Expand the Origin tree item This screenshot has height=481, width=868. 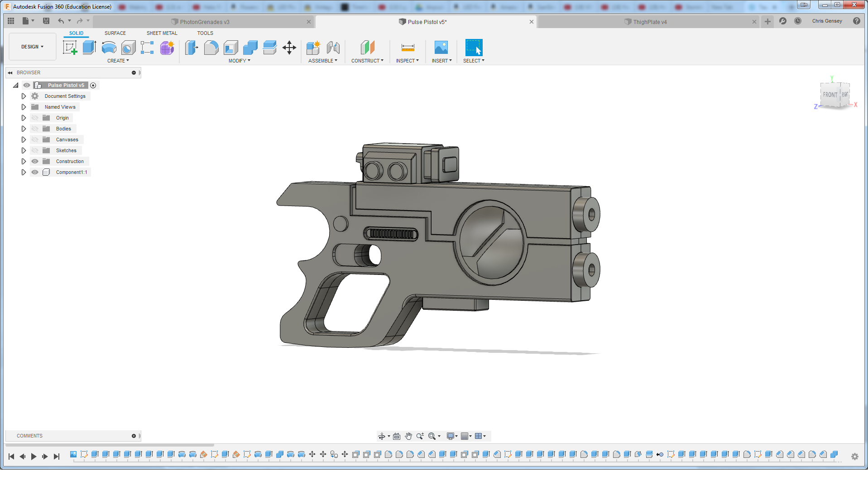point(24,117)
